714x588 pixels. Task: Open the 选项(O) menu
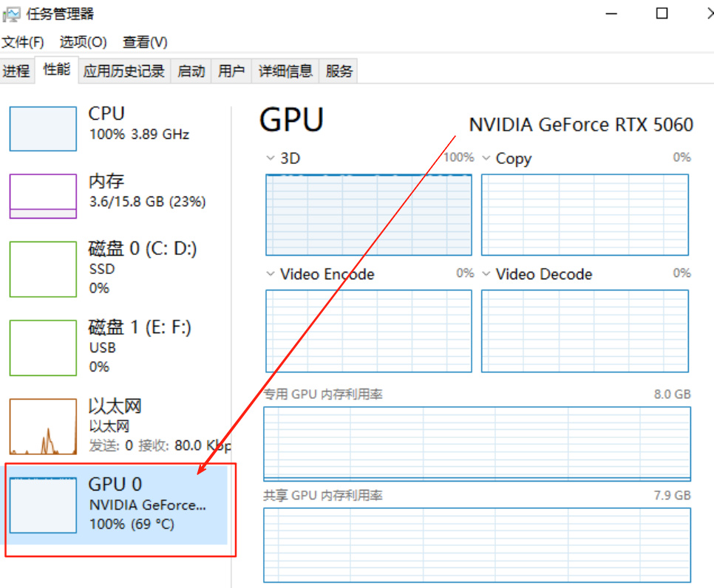[83, 42]
